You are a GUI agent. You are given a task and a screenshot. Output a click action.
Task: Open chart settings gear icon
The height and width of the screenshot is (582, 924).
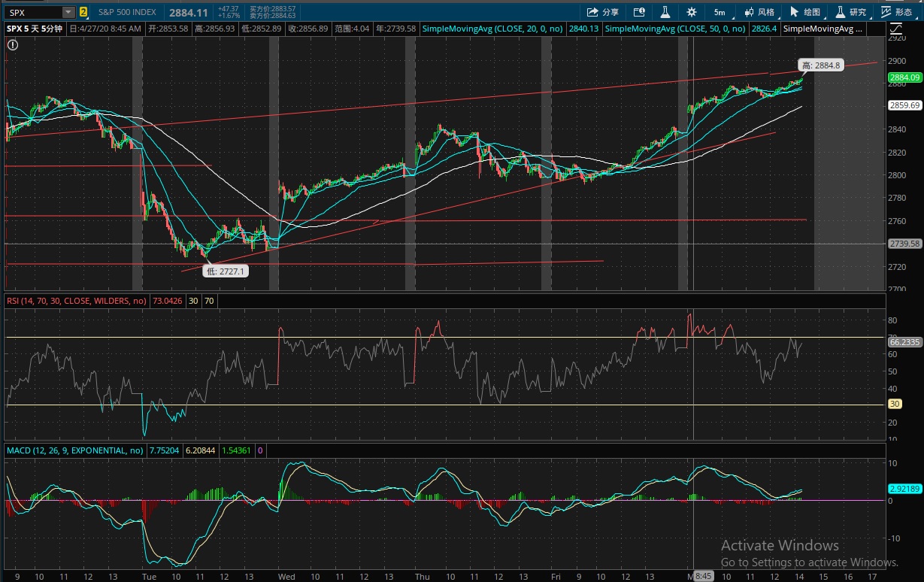click(691, 12)
